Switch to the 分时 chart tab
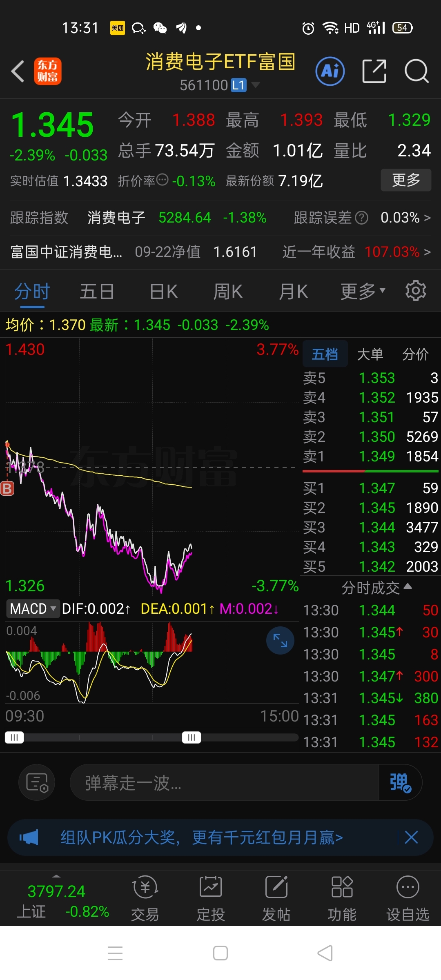 32,292
